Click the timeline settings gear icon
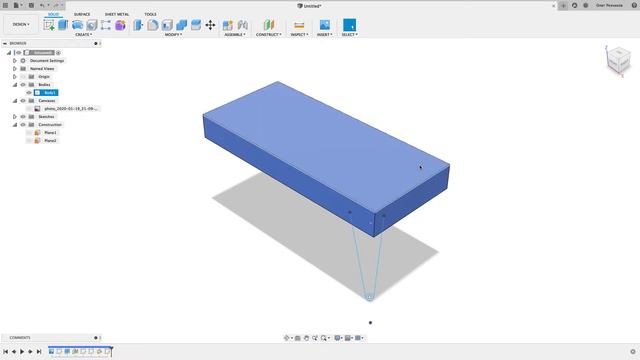 (633, 351)
